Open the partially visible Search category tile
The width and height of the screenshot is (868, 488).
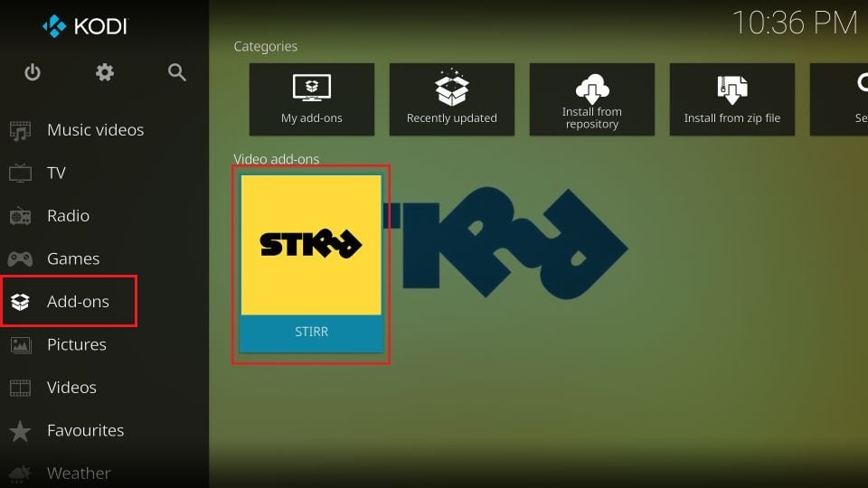pos(839,99)
